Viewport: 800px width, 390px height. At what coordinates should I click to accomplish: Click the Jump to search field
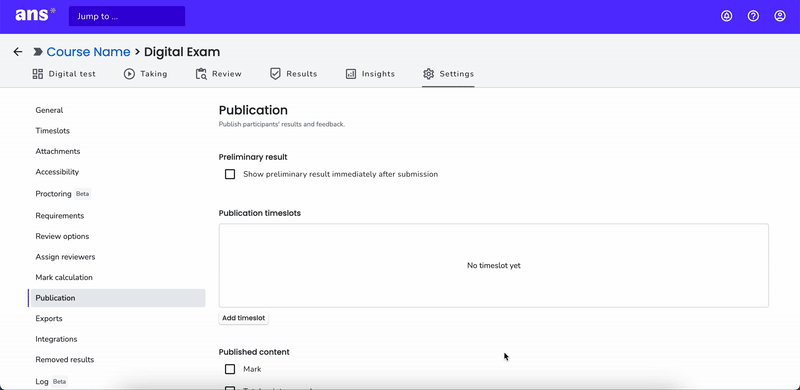point(127,16)
